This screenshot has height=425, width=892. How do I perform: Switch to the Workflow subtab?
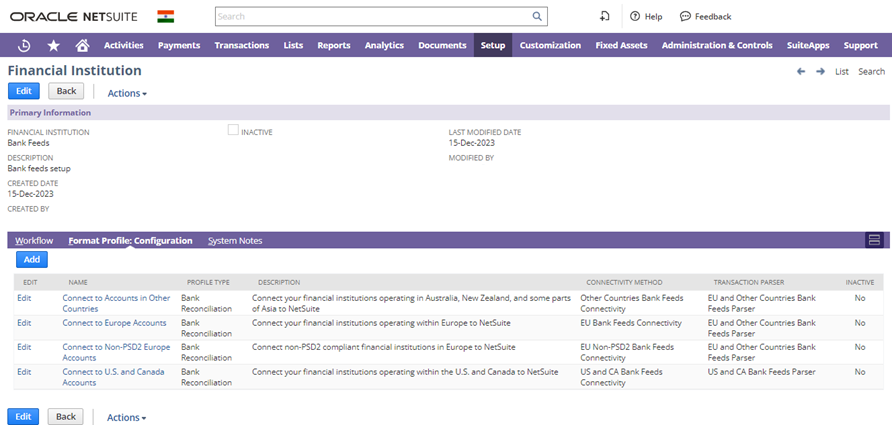tap(34, 241)
